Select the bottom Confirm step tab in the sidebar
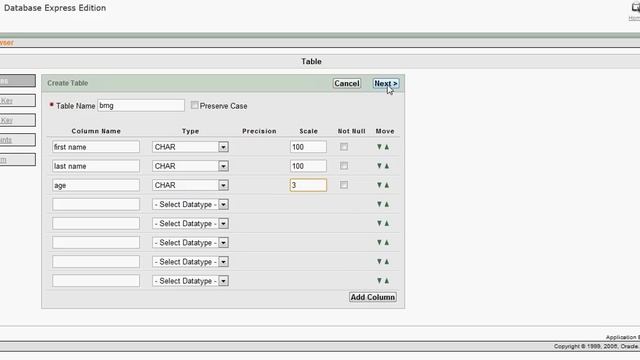 coord(18,160)
